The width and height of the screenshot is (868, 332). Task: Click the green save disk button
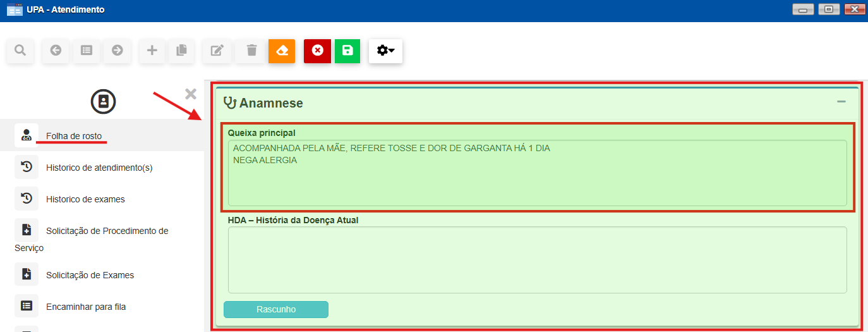point(347,51)
